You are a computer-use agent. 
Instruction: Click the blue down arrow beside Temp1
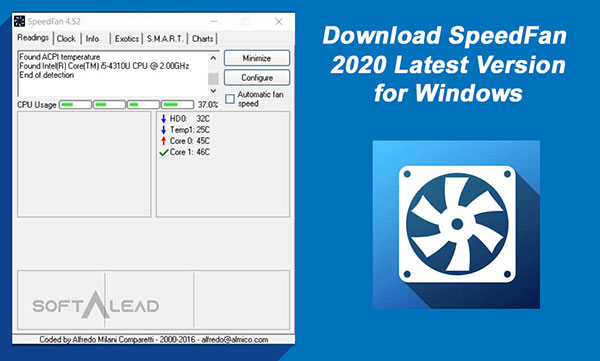tap(164, 130)
